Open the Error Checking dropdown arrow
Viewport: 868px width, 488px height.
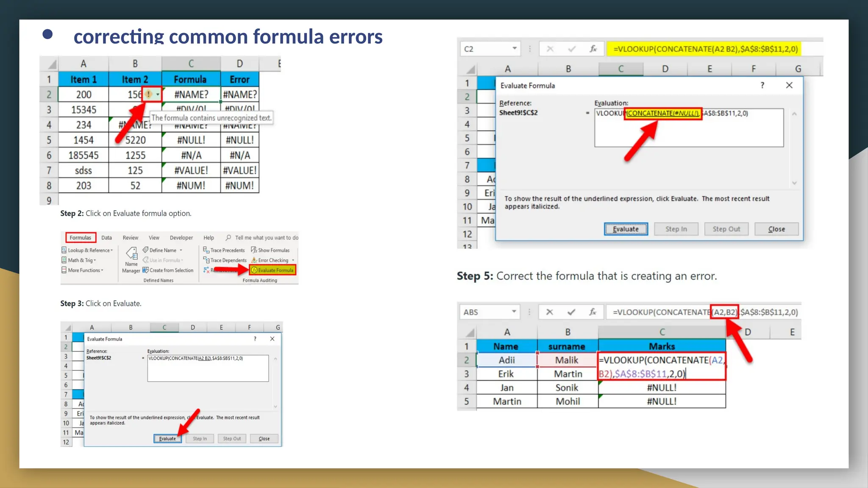coord(293,261)
